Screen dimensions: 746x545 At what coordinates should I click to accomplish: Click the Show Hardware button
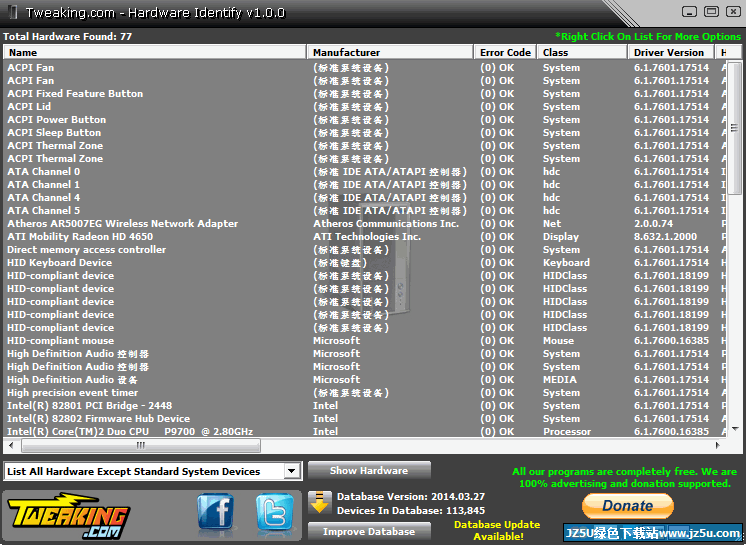tap(369, 470)
